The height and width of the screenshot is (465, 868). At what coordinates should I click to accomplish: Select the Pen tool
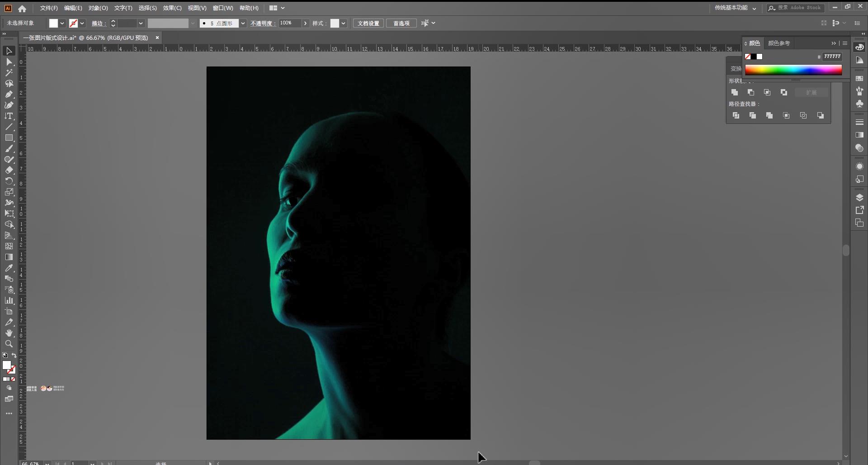click(x=9, y=94)
